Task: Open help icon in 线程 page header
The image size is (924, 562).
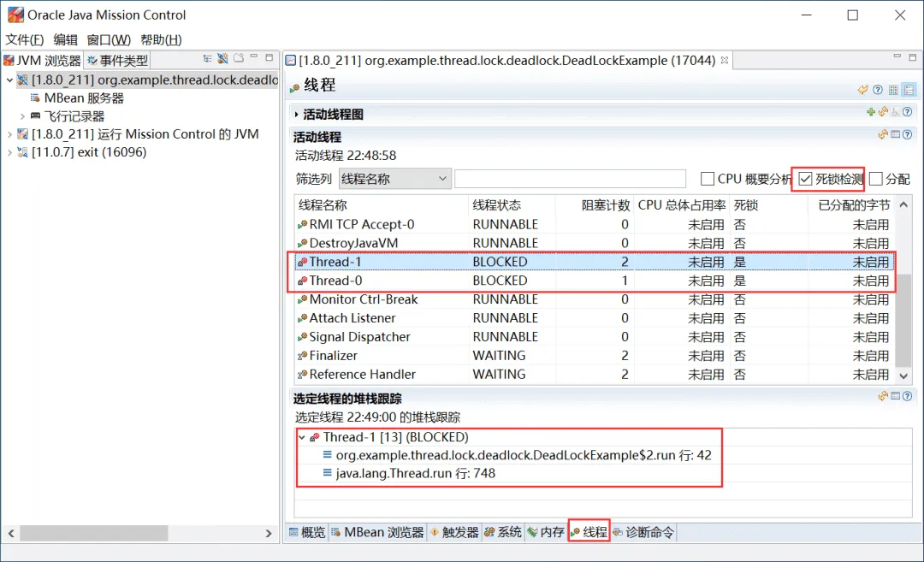Action: coord(878,90)
